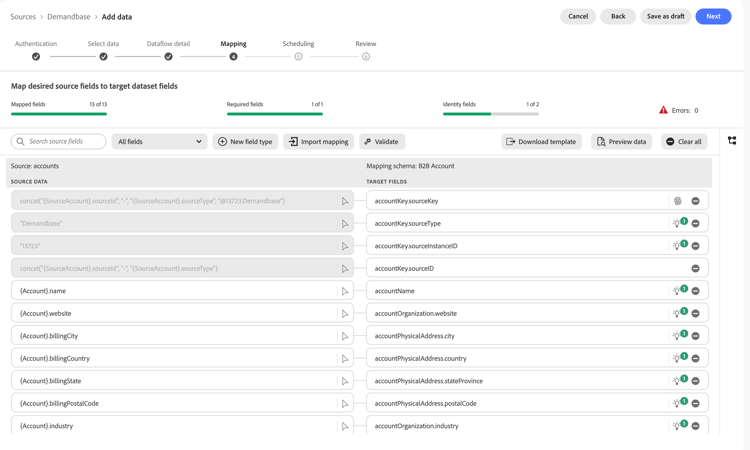The image size is (750, 450).
Task: Add a New field type
Action: [245, 142]
